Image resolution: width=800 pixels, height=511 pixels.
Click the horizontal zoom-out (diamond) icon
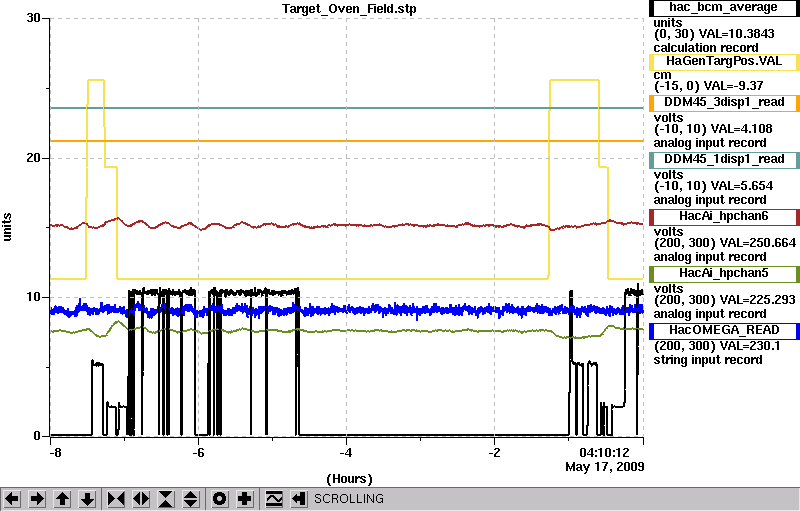tap(141, 498)
